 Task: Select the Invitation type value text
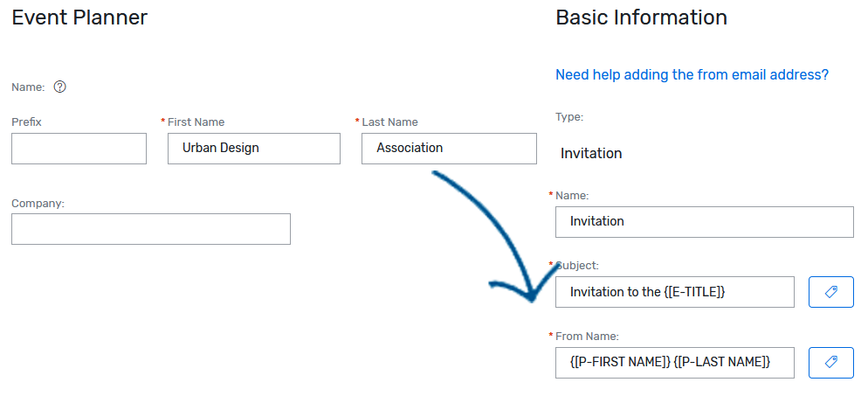pyautogui.click(x=591, y=154)
